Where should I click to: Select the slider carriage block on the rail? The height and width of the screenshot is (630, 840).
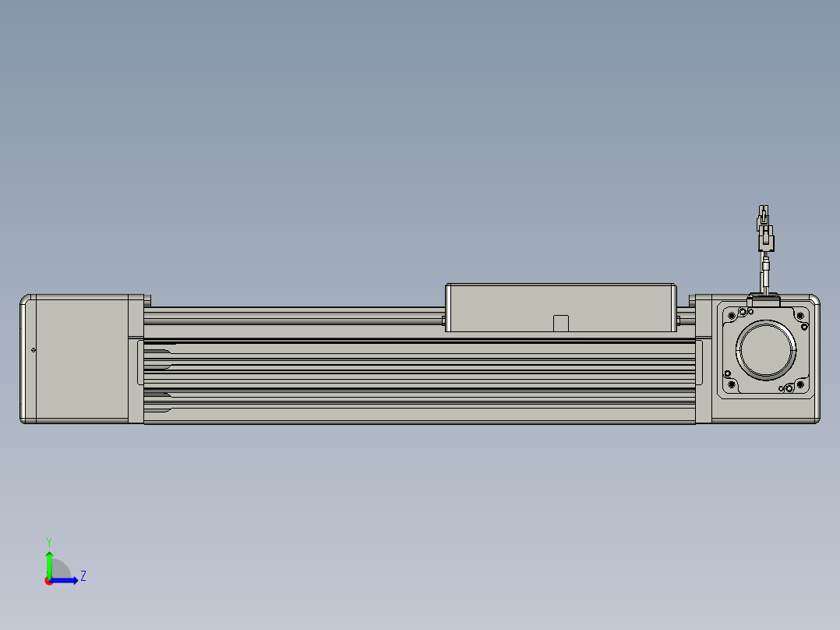(x=561, y=308)
